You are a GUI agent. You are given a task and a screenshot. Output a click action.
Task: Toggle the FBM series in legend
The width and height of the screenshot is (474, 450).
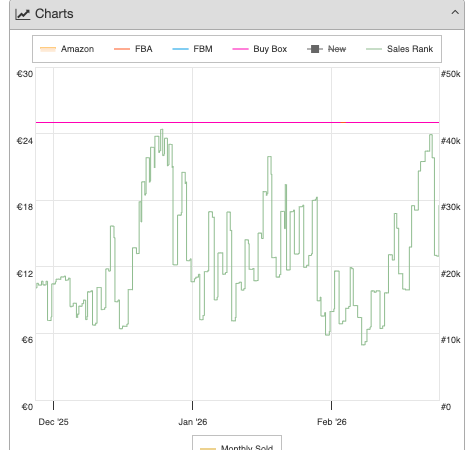[x=192, y=49]
